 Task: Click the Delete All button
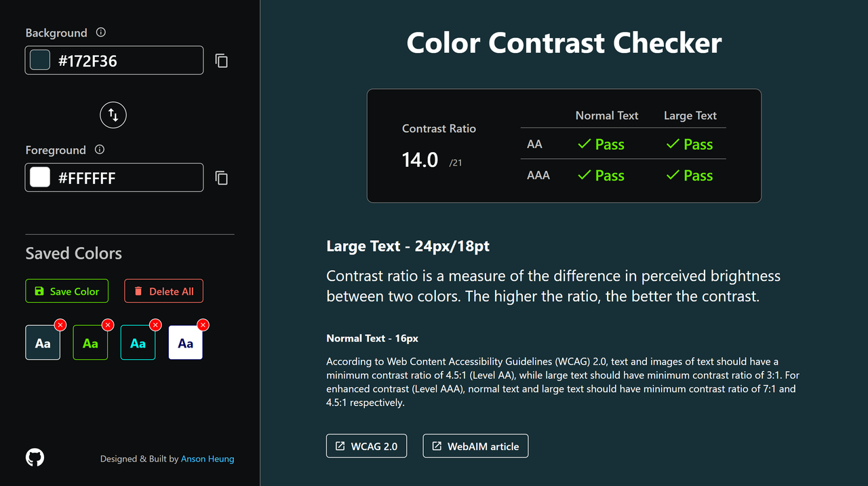click(163, 291)
